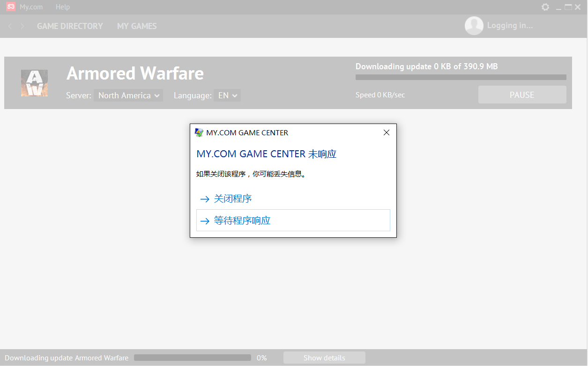This screenshot has height=366, width=588.
Task: Click the dialog's MY.COM GAME CENTER title icon
Action: pyautogui.click(x=199, y=132)
